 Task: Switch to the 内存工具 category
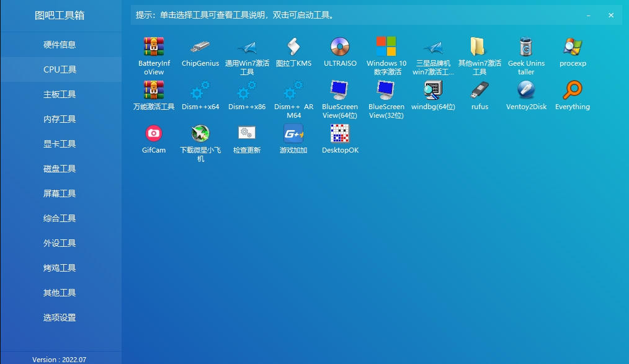tap(61, 119)
